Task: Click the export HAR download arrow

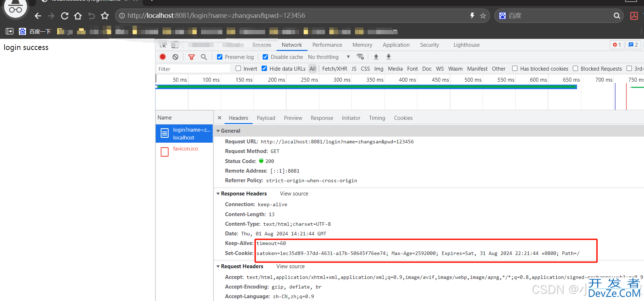Action: click(x=389, y=57)
